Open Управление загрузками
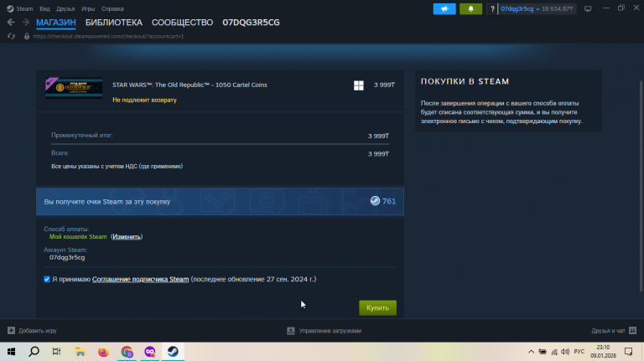 (330, 331)
